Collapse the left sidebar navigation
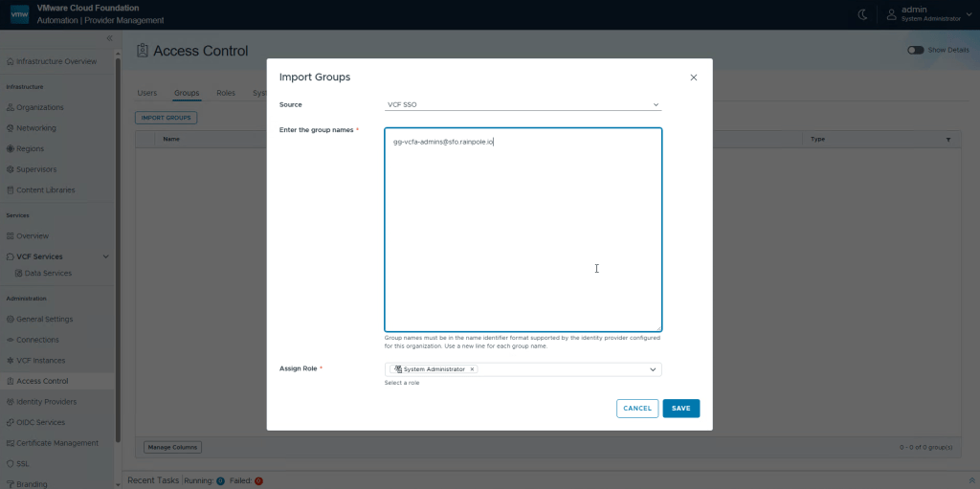The height and width of the screenshot is (489, 980). pos(109,38)
